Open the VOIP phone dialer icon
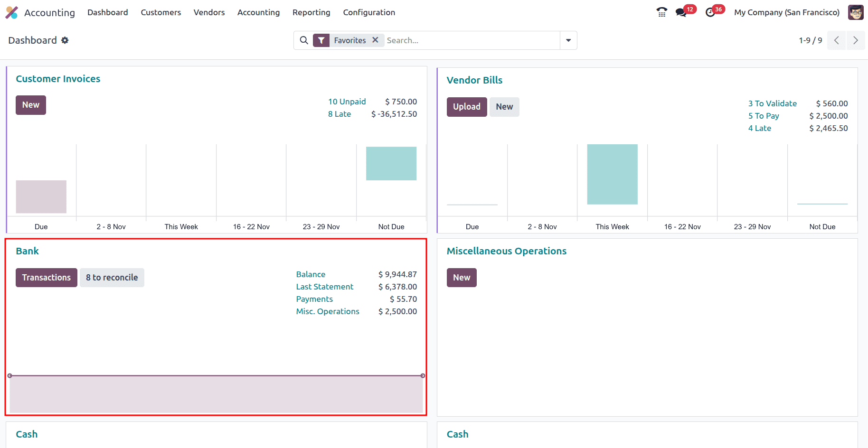The image size is (868, 448). (661, 12)
